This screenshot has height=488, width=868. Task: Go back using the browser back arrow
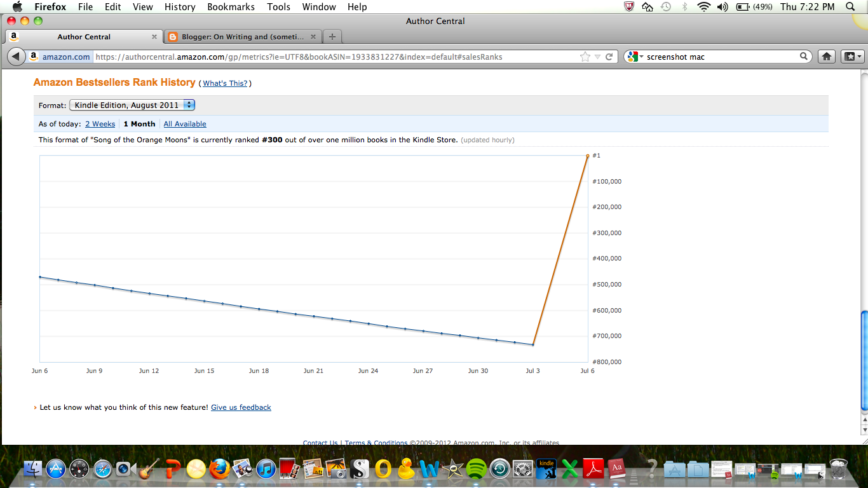tap(16, 57)
